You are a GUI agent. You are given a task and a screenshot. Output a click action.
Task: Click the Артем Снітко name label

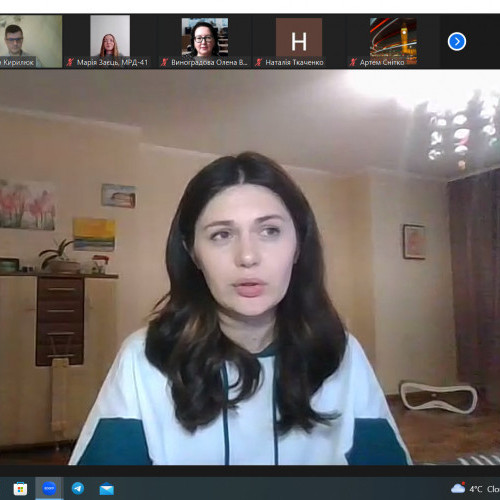[382, 62]
